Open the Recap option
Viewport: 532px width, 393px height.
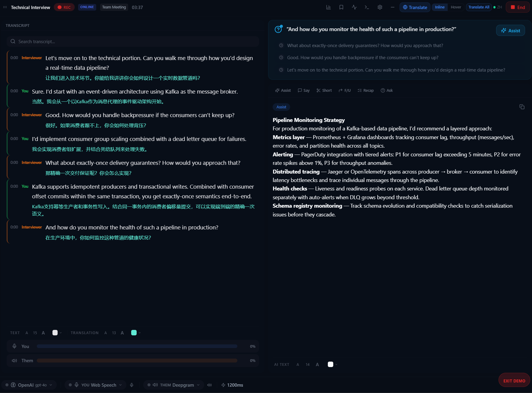(365, 90)
